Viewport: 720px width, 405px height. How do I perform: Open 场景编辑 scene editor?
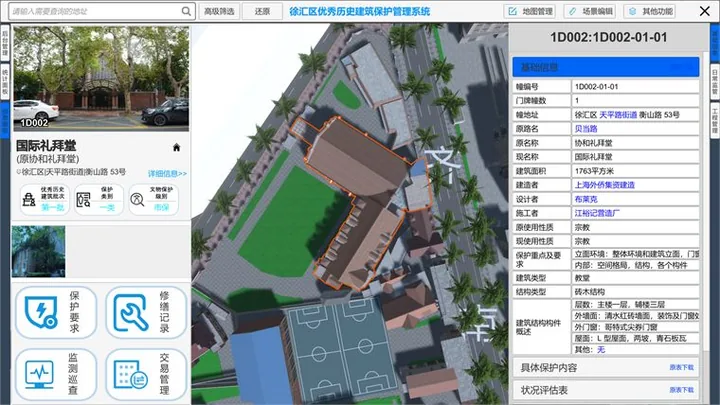[590, 11]
